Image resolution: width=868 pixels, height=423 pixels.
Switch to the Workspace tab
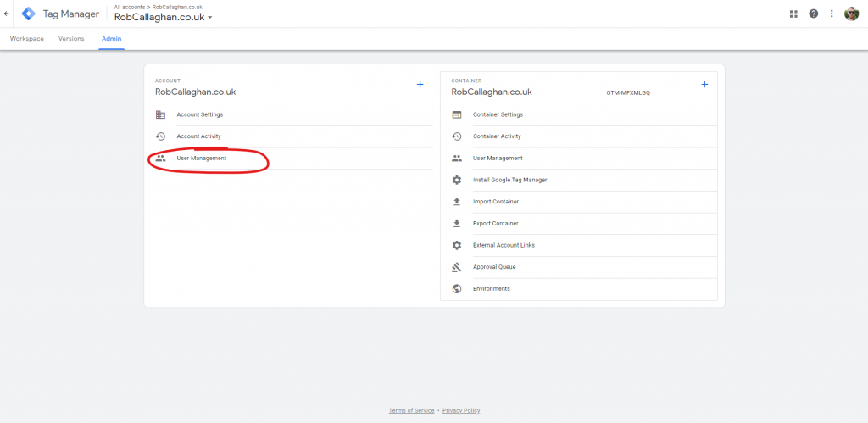[x=26, y=39]
